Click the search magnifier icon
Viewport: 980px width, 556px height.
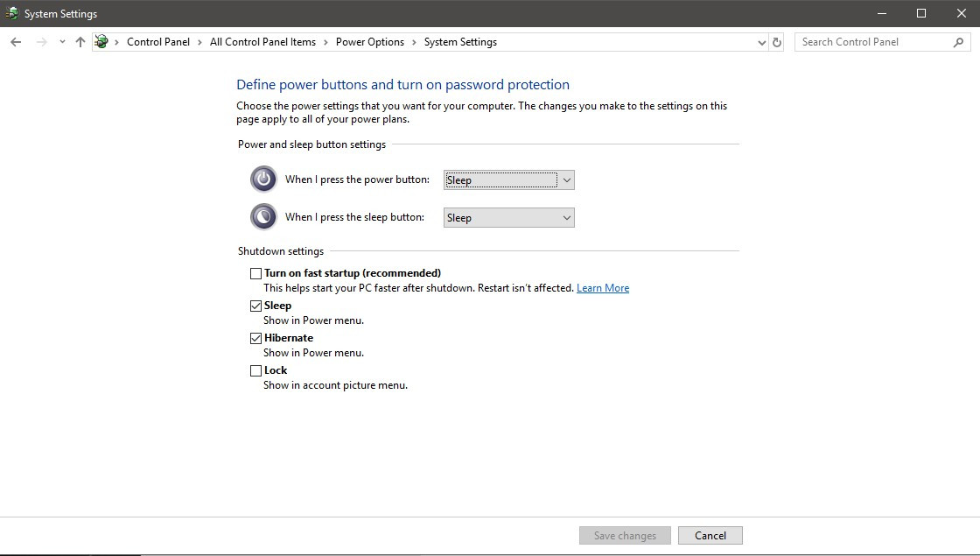[x=959, y=41]
